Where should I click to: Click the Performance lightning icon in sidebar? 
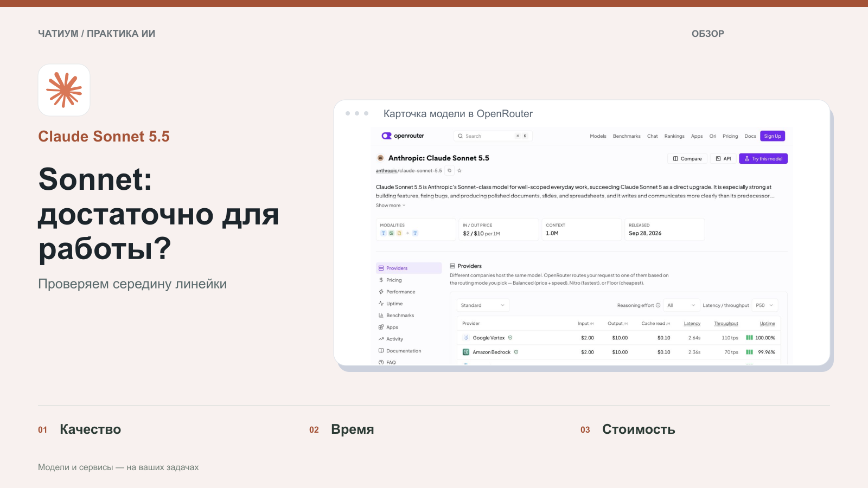381,292
